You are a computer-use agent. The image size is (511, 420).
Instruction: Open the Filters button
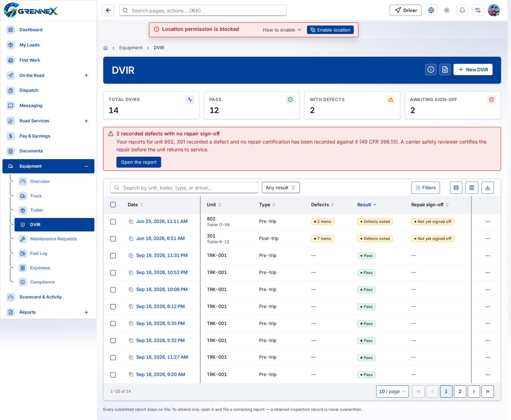click(426, 187)
